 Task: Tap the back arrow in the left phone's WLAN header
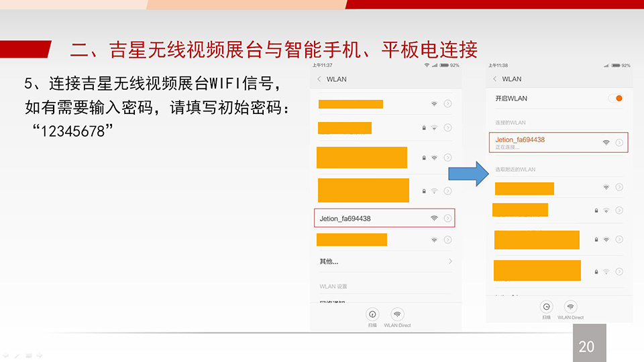click(319, 79)
